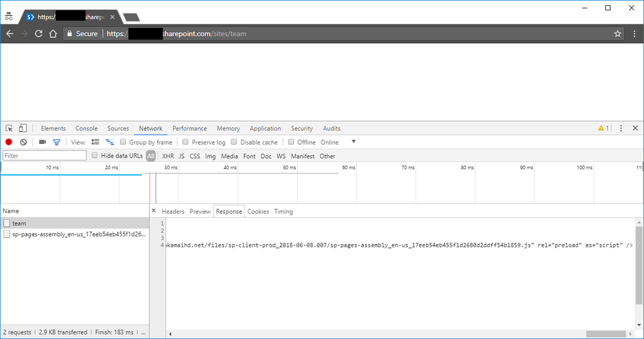
Task: Use large request rows view icon
Action: pyautogui.click(x=96, y=142)
